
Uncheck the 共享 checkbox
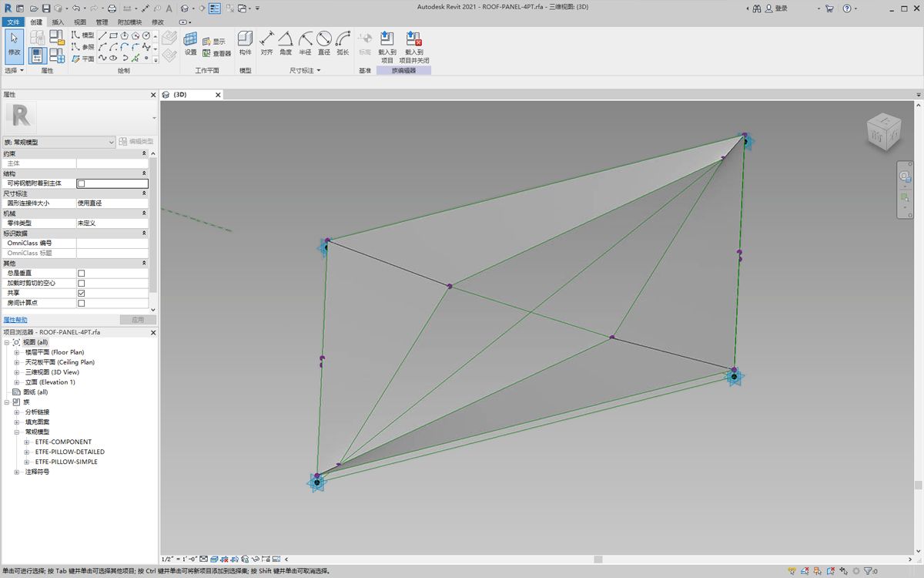82,294
